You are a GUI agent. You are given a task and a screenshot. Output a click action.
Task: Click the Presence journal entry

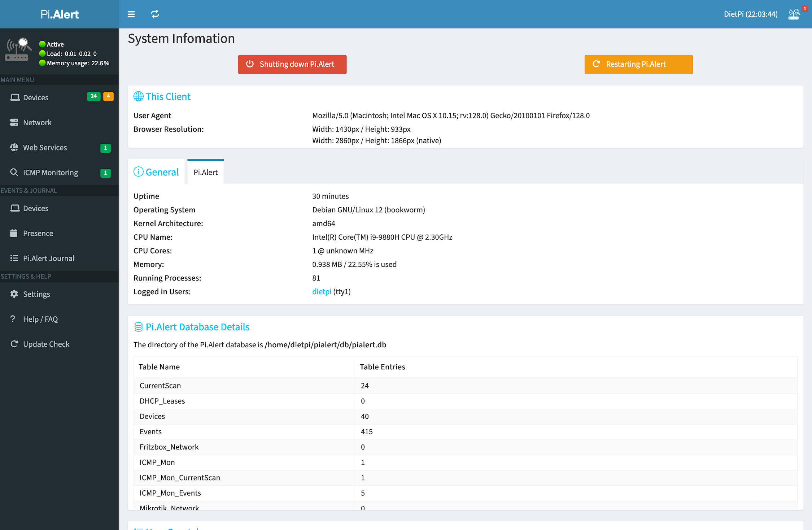click(x=38, y=233)
